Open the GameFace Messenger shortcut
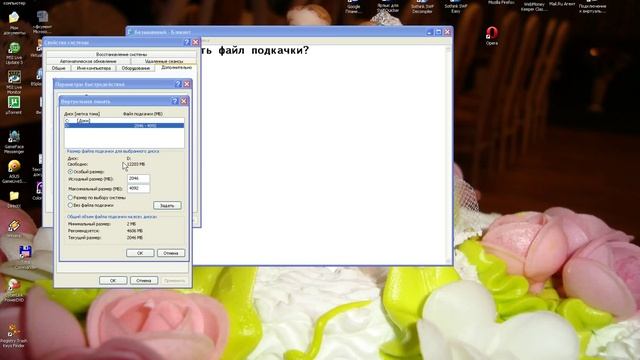Viewport: 640px width, 360px height. click(x=14, y=142)
